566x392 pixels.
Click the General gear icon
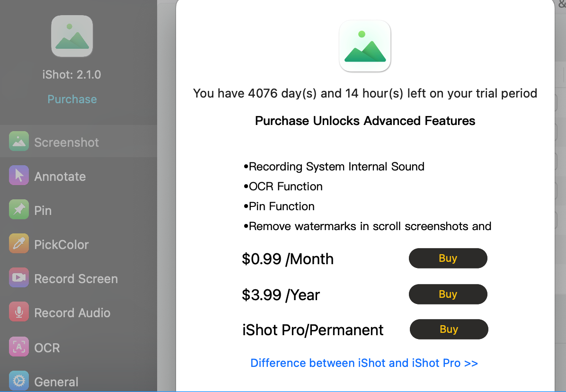(19, 381)
